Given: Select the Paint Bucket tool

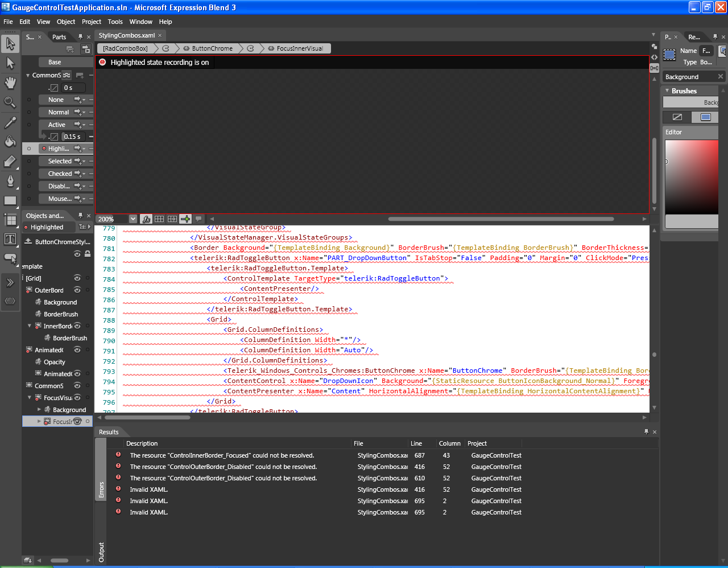Looking at the screenshot, I should click(x=10, y=142).
